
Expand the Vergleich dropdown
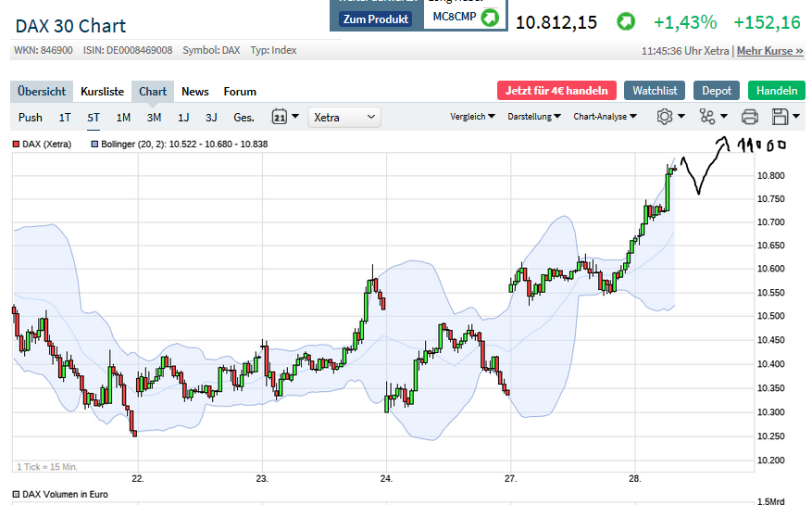pyautogui.click(x=472, y=117)
